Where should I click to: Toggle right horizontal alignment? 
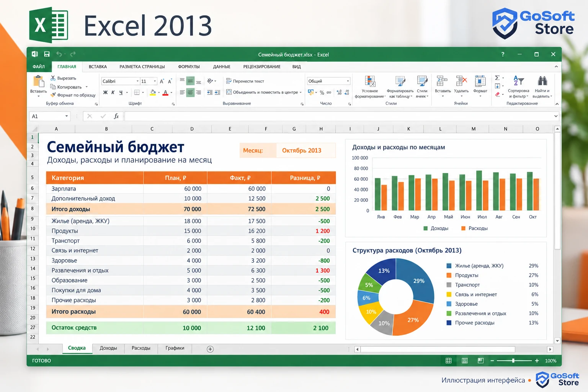click(x=198, y=92)
